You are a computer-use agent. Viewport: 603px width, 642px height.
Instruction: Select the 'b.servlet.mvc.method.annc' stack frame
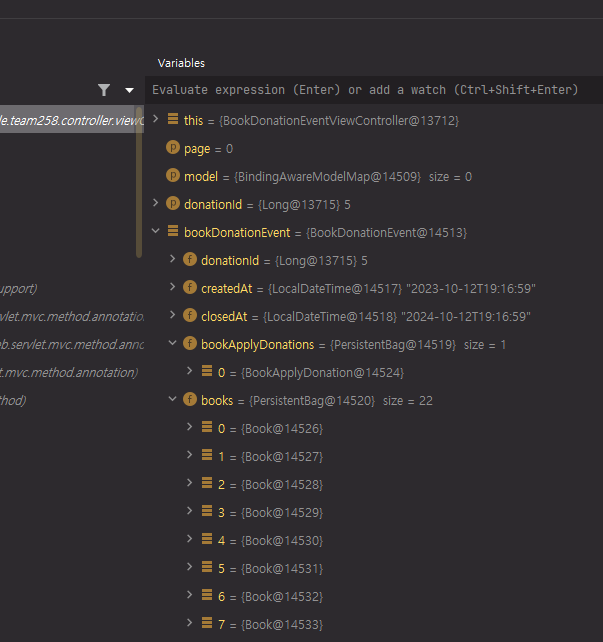pos(72,344)
